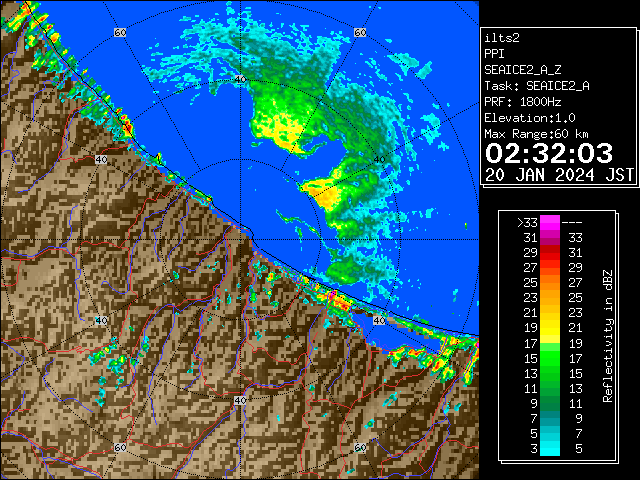Viewport: 640px width, 480px height.
Task: Click the 60 km ring label at northeast
Action: click(x=360, y=33)
